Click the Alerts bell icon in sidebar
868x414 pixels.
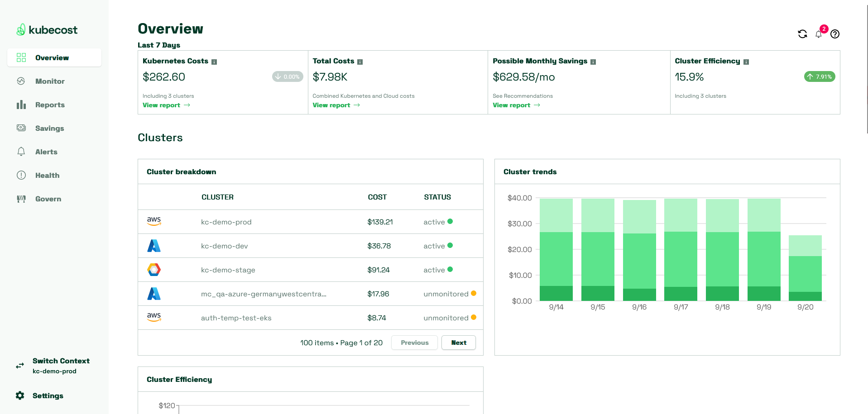coord(21,152)
